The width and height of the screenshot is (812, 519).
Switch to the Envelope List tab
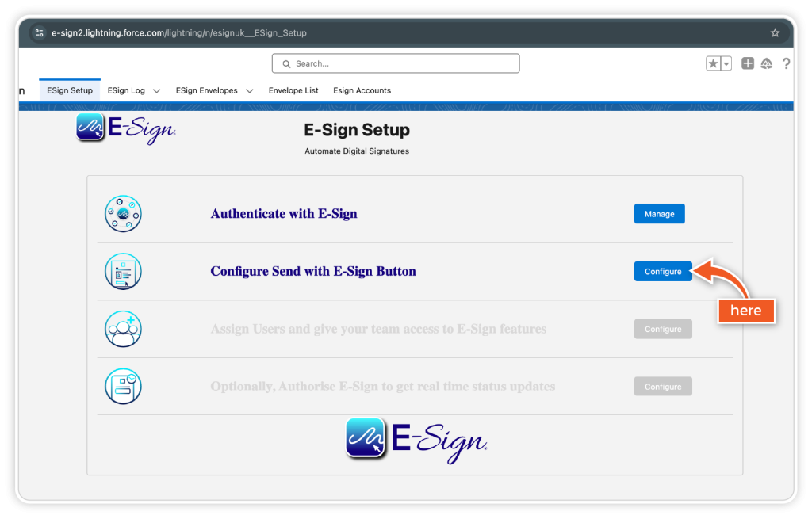pyautogui.click(x=293, y=90)
